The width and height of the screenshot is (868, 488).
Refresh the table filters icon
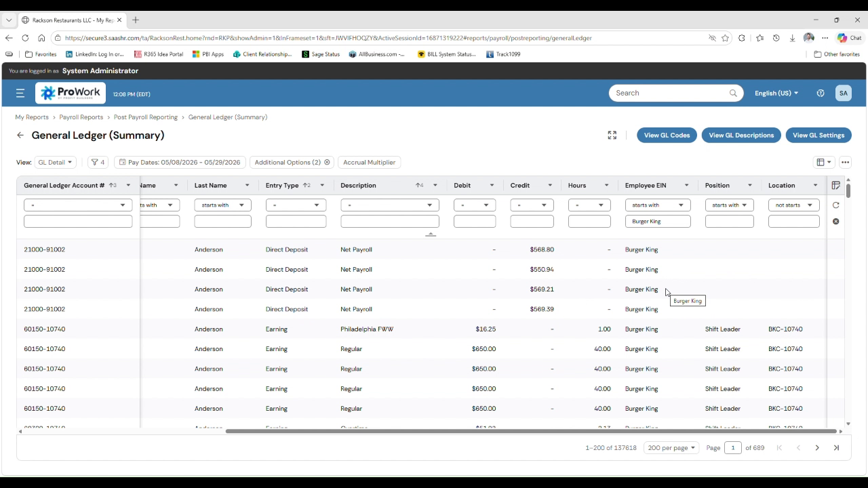pos(835,205)
